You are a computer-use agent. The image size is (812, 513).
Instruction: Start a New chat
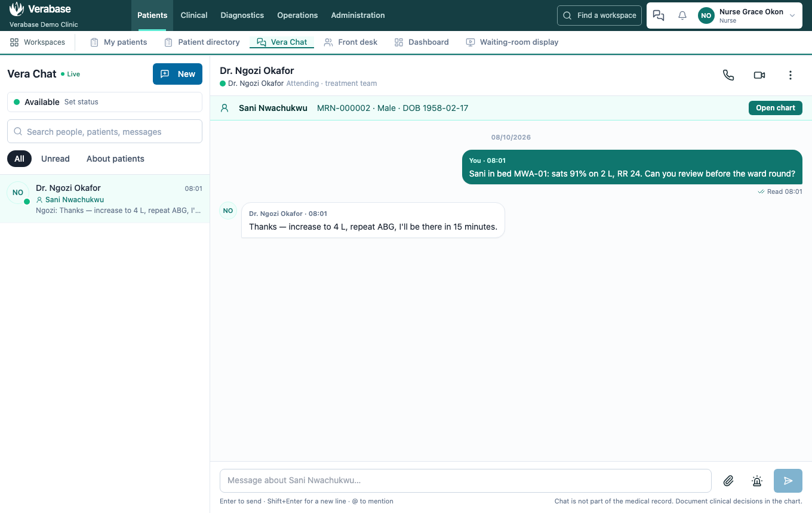point(177,74)
